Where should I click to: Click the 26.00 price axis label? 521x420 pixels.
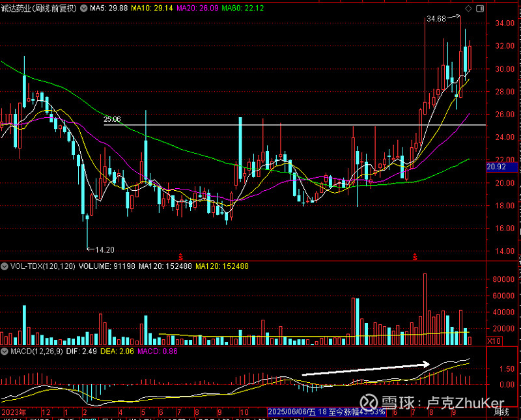click(x=505, y=115)
